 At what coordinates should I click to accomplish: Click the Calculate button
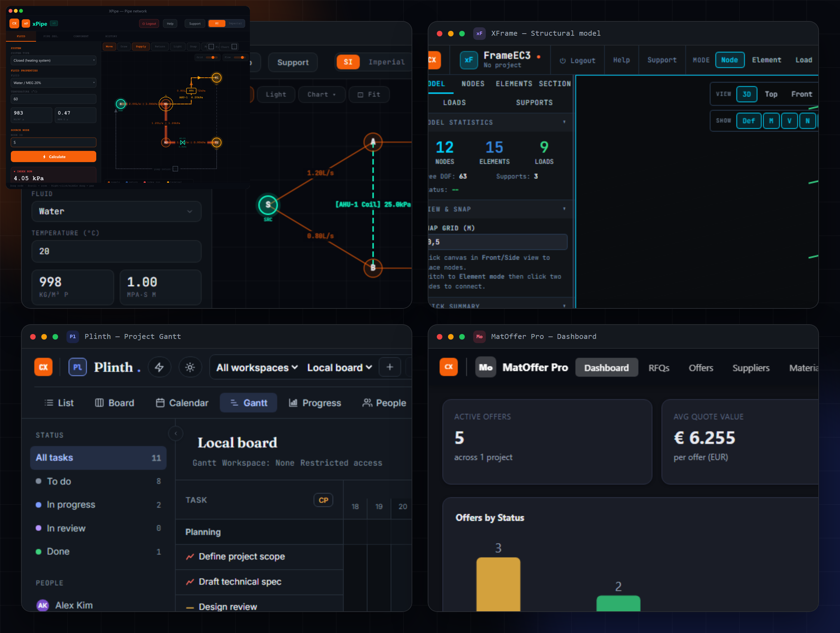[54, 156]
